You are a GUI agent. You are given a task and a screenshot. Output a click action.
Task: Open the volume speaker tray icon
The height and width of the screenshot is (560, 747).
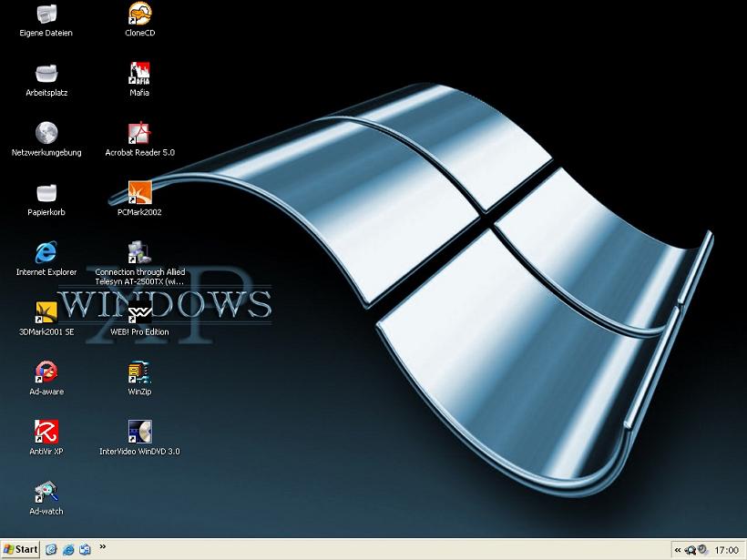click(x=702, y=551)
